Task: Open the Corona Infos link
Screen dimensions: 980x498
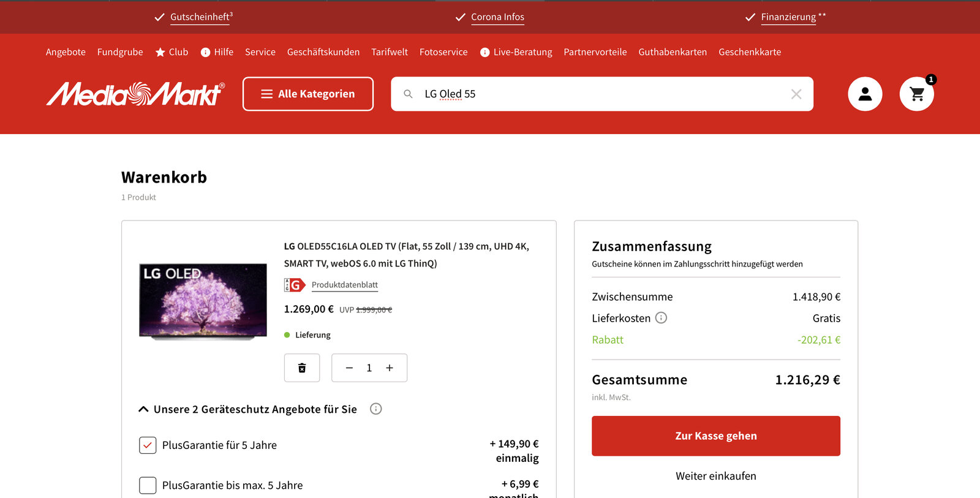Action: coord(497,17)
